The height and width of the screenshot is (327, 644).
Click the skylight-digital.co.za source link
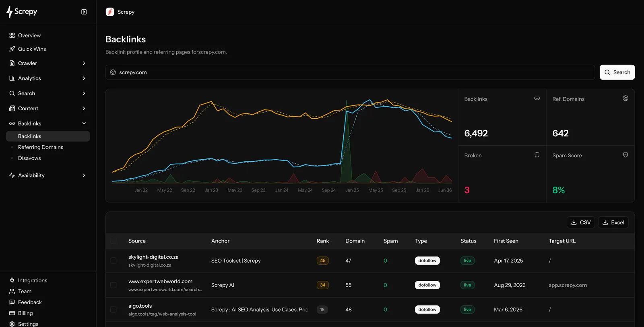pyautogui.click(x=153, y=257)
